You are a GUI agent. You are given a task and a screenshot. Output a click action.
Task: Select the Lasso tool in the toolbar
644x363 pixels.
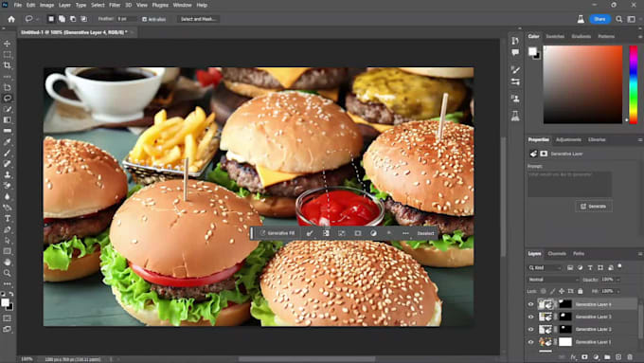coord(8,99)
